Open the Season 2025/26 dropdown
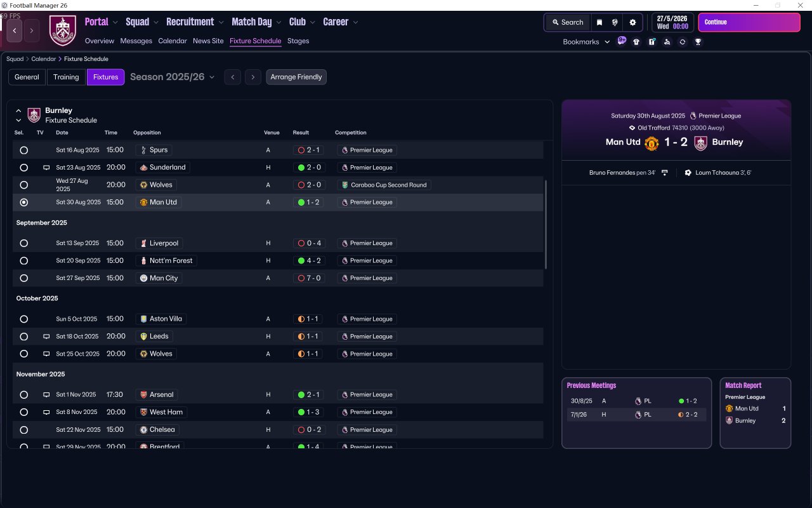This screenshot has width=812, height=508. (173, 77)
